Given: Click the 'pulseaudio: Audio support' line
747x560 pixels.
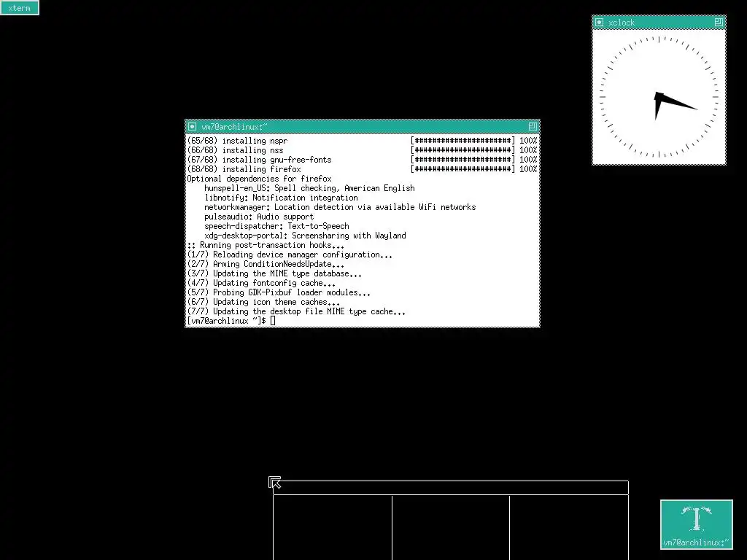Looking at the screenshot, I should 259,217.
